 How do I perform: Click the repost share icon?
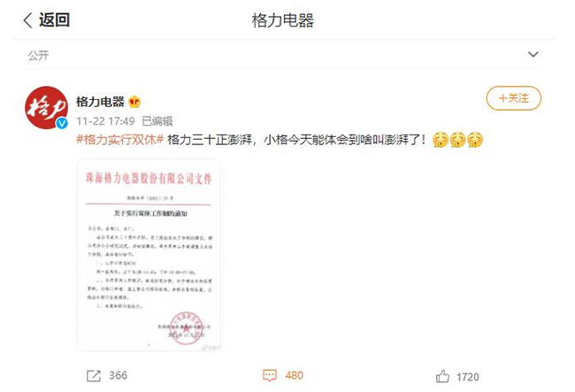coord(94,376)
